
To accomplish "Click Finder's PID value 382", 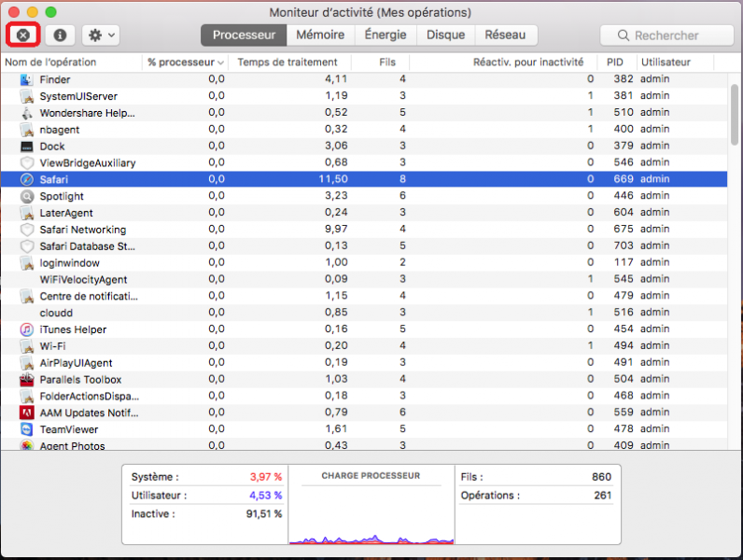I will (x=624, y=79).
